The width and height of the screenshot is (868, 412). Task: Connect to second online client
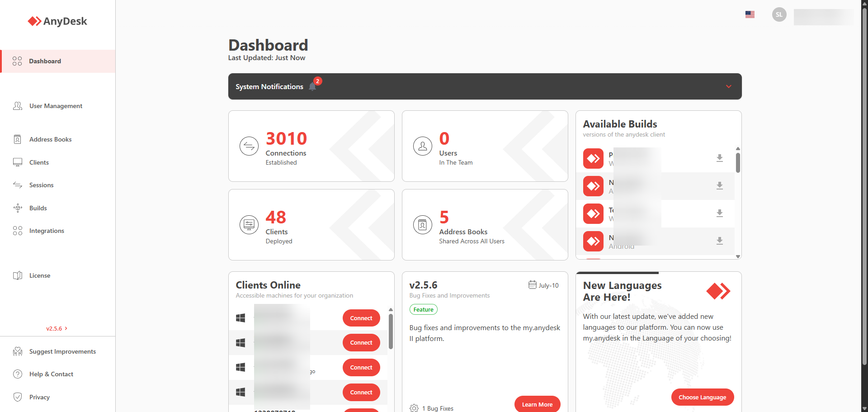tap(361, 342)
